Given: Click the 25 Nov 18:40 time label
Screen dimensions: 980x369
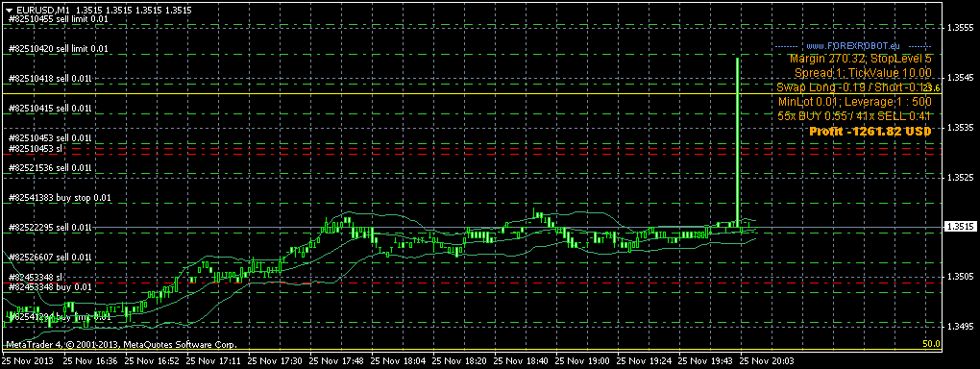Looking at the screenshot, I should pyautogui.click(x=522, y=361).
